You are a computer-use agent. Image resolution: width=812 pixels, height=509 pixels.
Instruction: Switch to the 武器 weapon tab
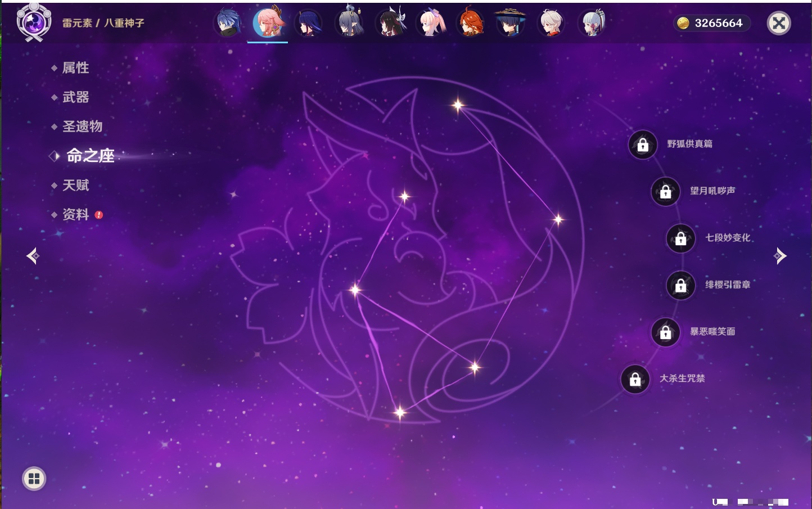(x=75, y=97)
